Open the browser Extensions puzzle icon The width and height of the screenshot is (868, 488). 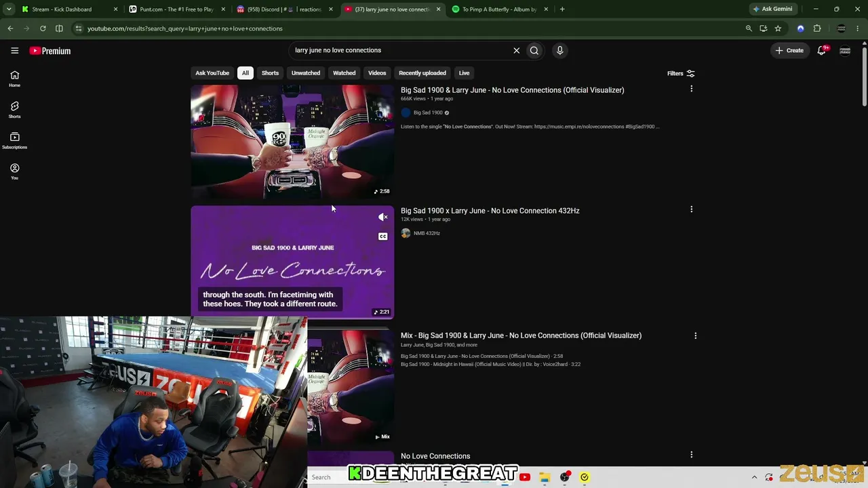click(x=817, y=28)
